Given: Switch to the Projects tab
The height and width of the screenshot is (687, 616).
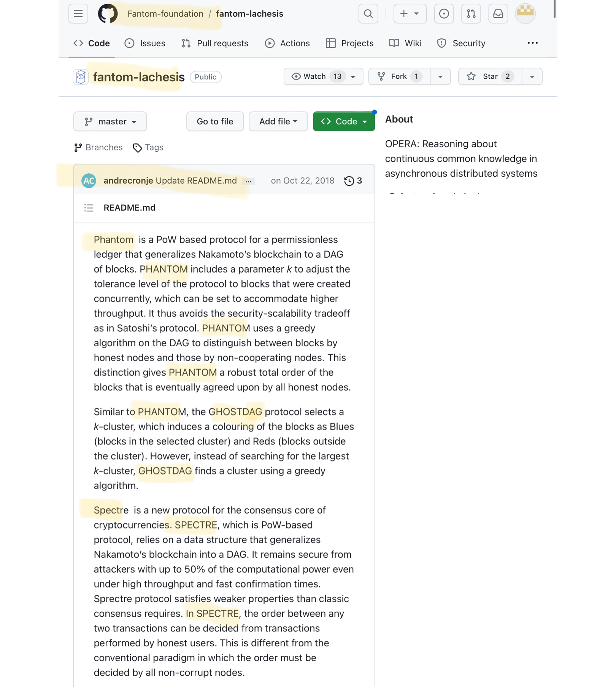Looking at the screenshot, I should 349,43.
